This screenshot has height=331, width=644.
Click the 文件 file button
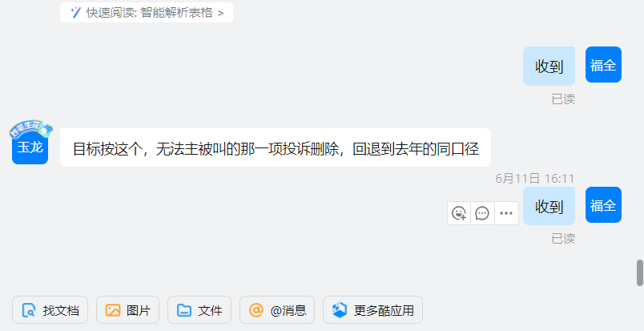199,310
